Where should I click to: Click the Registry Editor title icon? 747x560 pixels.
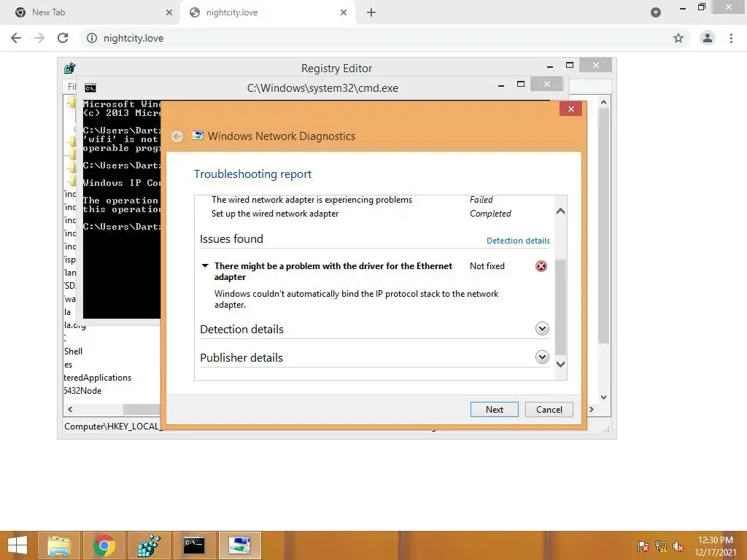tap(70, 68)
